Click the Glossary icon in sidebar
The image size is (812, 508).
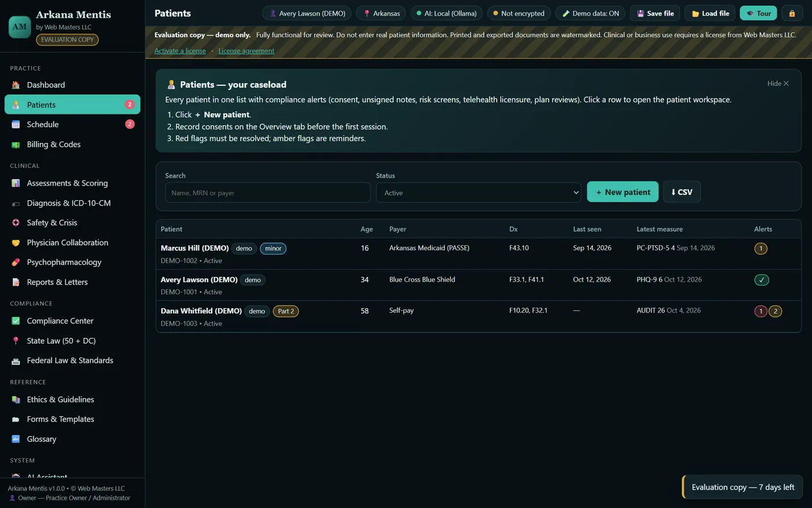[16, 439]
